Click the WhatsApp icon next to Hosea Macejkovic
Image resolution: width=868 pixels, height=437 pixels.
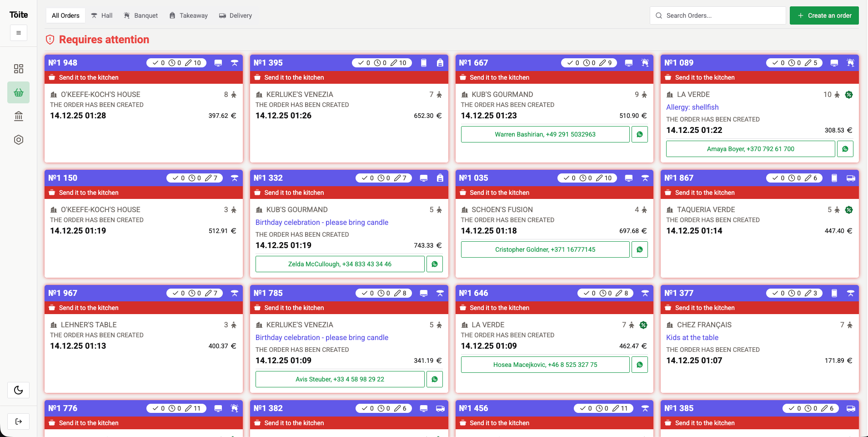[640, 364]
